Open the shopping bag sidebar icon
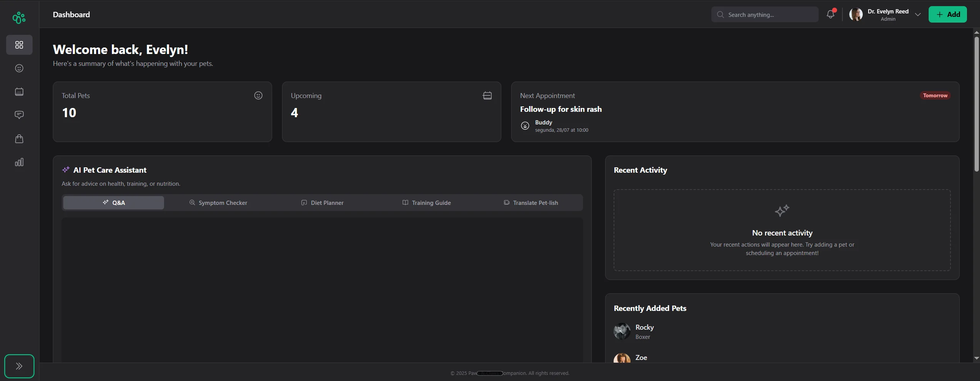 [x=19, y=139]
